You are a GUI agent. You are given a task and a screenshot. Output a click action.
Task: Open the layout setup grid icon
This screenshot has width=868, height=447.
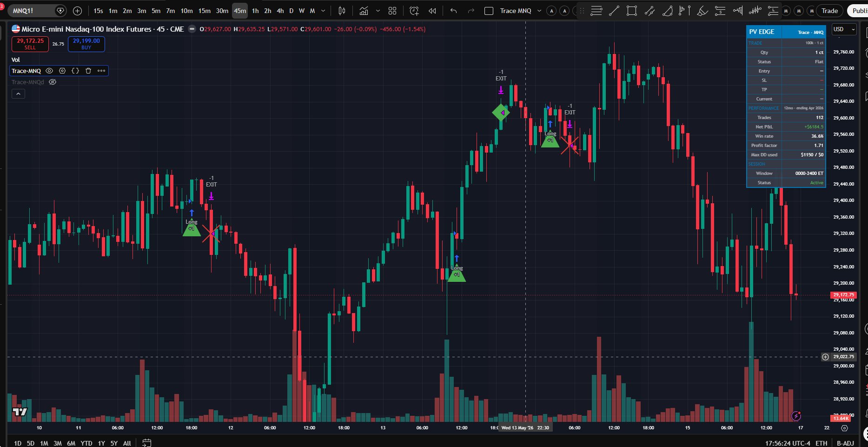pyautogui.click(x=392, y=11)
